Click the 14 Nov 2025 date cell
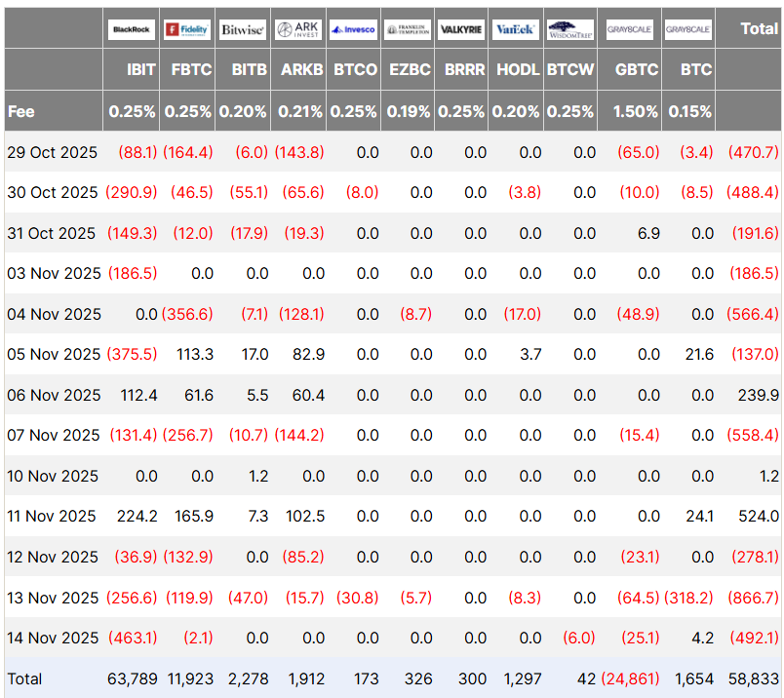 coord(53,638)
